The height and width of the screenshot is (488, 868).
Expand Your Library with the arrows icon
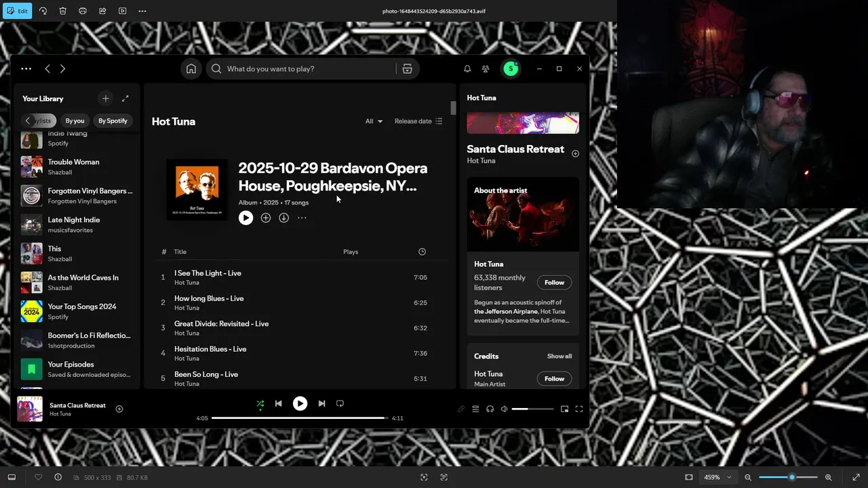coord(125,98)
